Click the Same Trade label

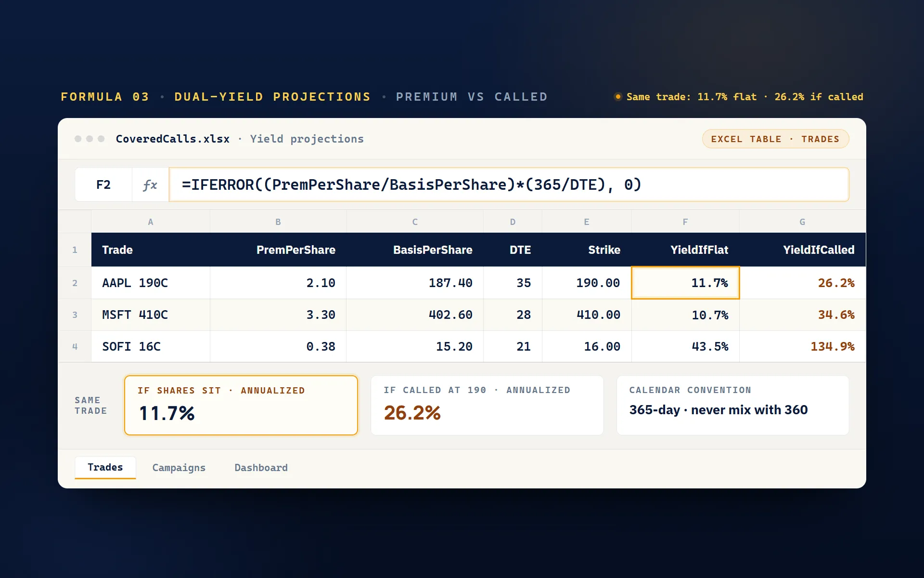coord(90,406)
